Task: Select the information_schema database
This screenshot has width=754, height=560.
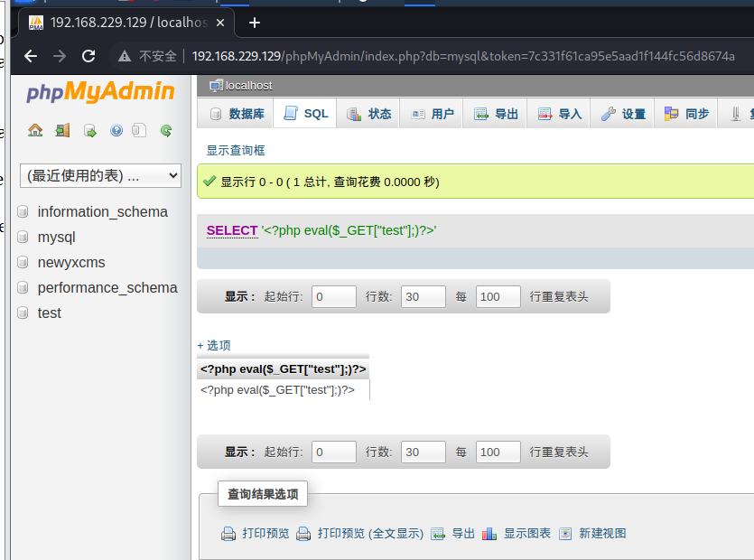Action: (x=102, y=211)
